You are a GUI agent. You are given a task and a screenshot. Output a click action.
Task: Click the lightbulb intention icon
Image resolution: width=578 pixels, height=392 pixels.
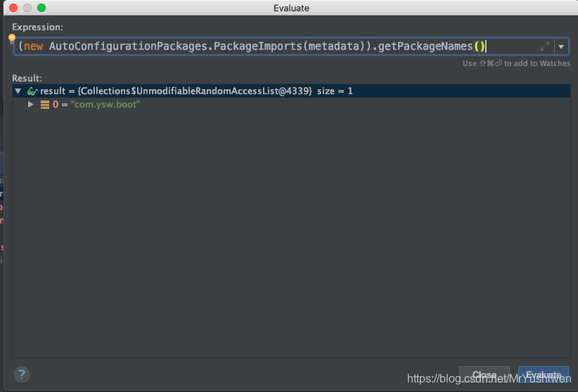(x=12, y=38)
